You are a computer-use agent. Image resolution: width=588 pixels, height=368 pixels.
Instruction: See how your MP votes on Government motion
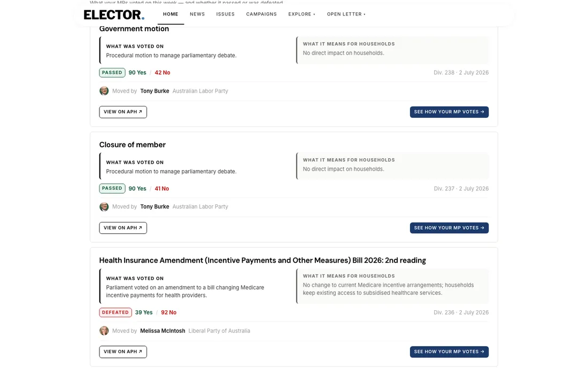click(449, 112)
